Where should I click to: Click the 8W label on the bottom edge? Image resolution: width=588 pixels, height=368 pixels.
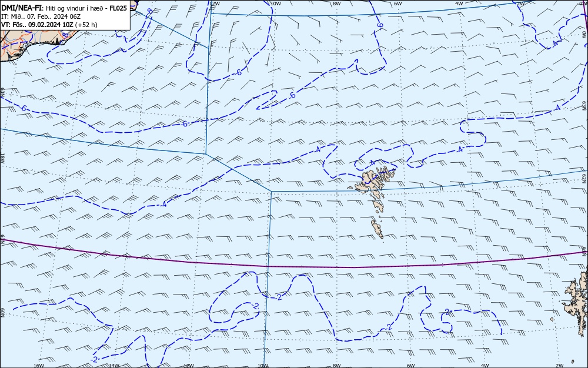[x=336, y=366]
